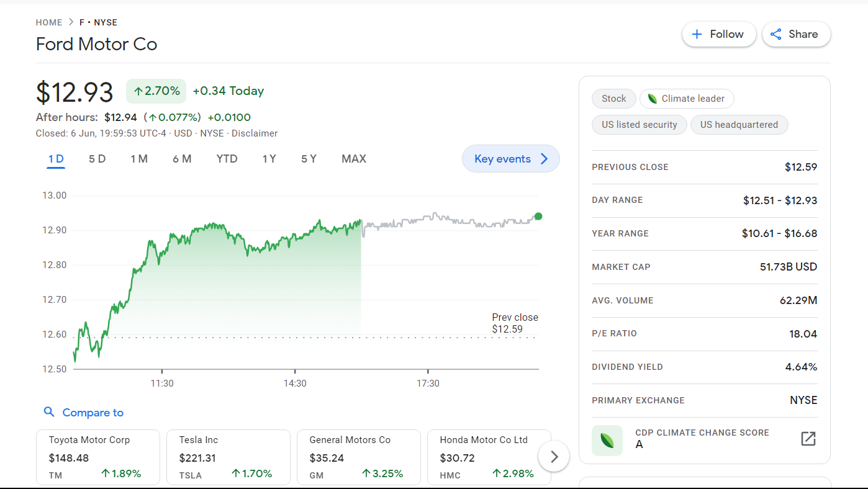Click the after hours price $12.94
The width and height of the screenshot is (868, 489).
click(x=120, y=117)
